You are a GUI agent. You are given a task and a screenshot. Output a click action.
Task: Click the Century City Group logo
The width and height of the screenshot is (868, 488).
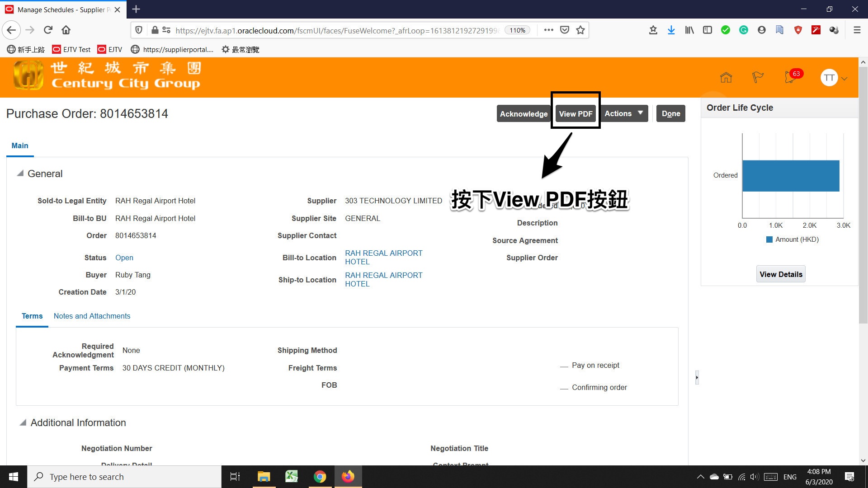[x=107, y=75]
